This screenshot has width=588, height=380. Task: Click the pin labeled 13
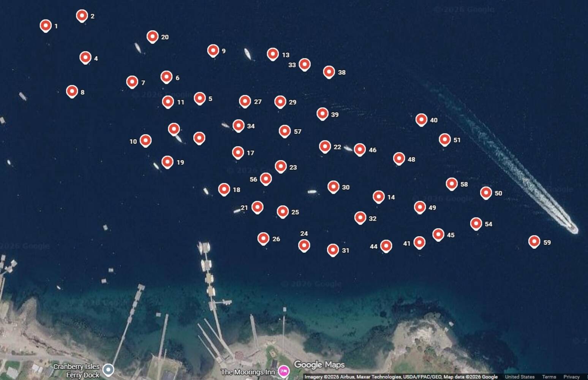click(x=273, y=54)
